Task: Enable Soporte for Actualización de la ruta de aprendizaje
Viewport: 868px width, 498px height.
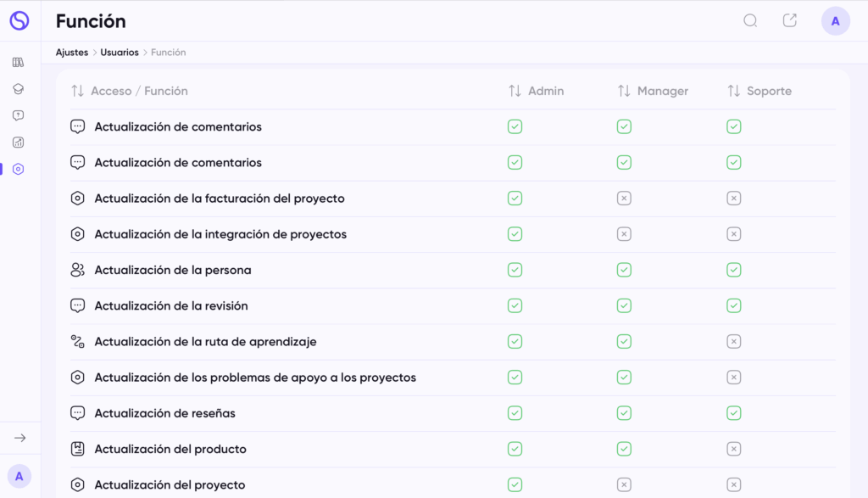Action: point(733,341)
